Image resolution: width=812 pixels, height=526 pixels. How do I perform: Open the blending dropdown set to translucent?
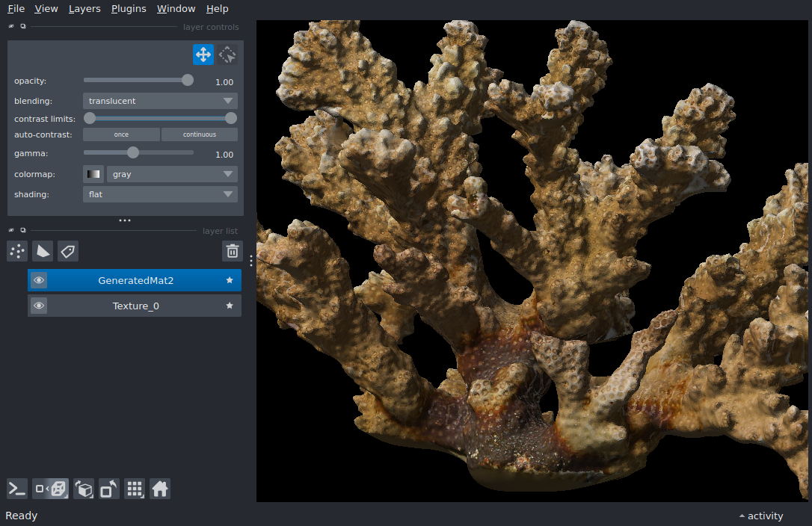point(160,101)
